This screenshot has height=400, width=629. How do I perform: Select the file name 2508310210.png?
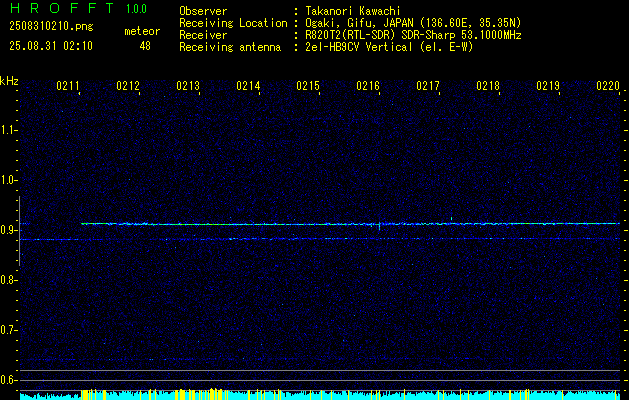51,27
